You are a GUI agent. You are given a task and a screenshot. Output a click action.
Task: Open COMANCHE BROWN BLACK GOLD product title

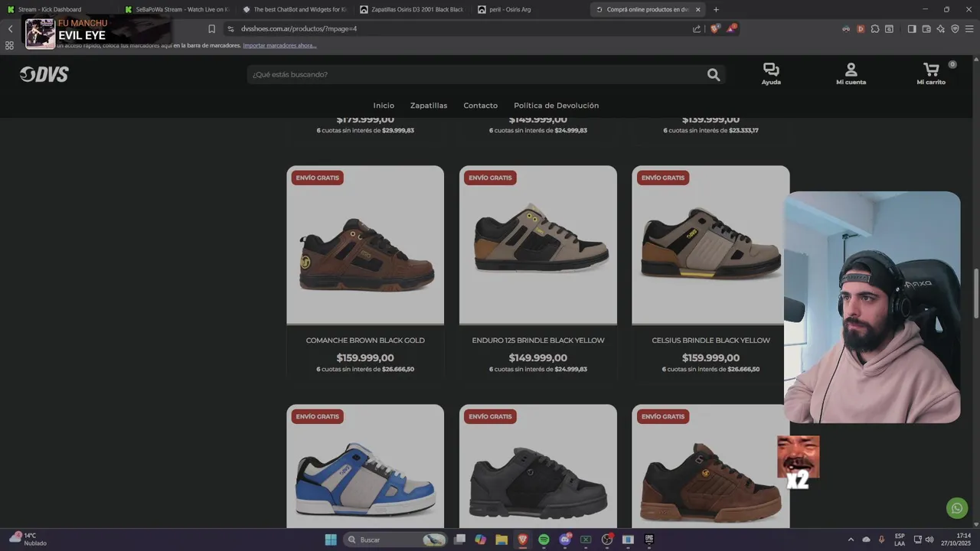[x=365, y=341]
